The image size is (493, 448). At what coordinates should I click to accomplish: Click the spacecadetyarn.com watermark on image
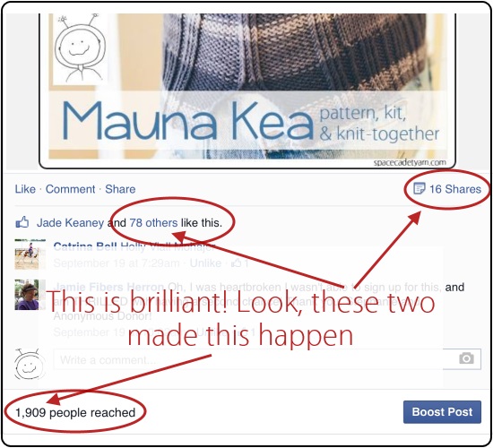tap(410, 162)
